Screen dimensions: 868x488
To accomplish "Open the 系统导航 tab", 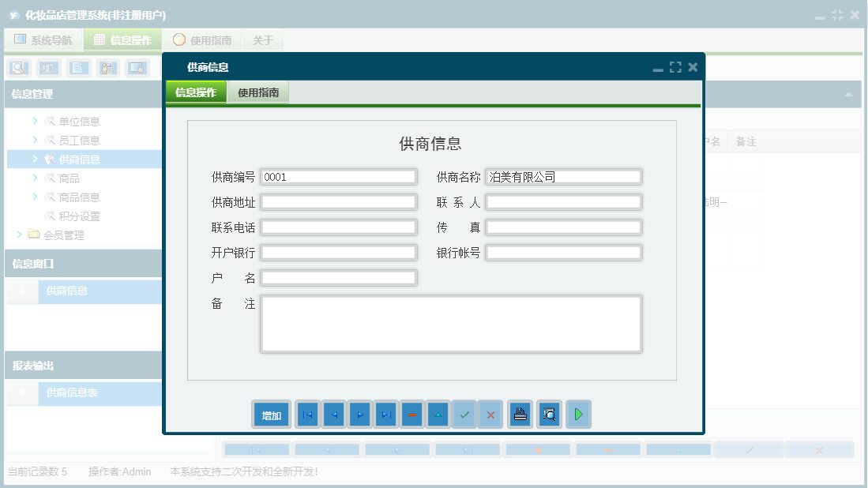I will 43,39.
